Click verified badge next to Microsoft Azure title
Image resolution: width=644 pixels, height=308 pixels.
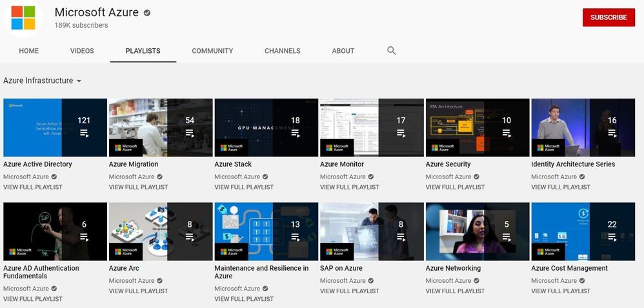147,13
